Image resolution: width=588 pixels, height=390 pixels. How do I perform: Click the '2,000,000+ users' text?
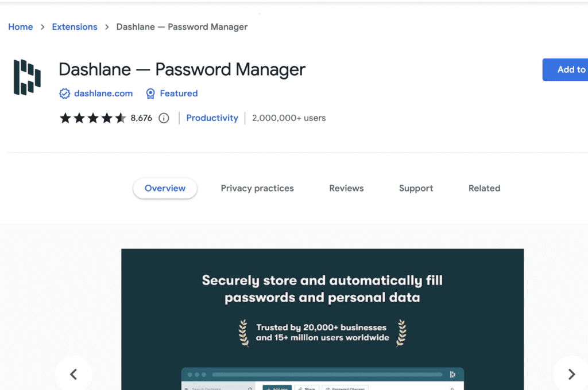coord(289,118)
